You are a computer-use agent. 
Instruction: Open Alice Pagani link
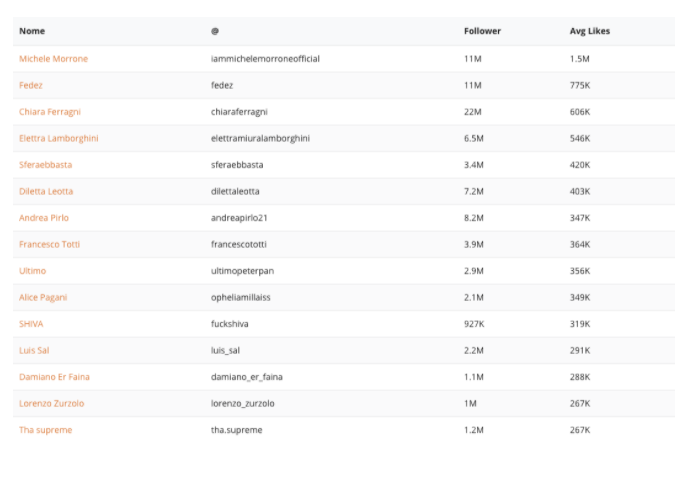[43, 297]
